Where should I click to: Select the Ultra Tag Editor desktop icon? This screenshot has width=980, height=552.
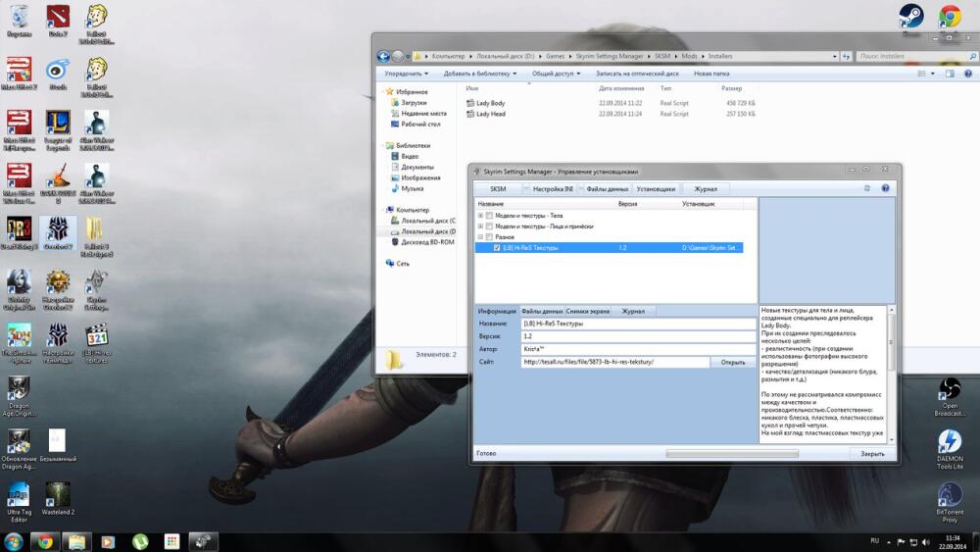(19, 502)
